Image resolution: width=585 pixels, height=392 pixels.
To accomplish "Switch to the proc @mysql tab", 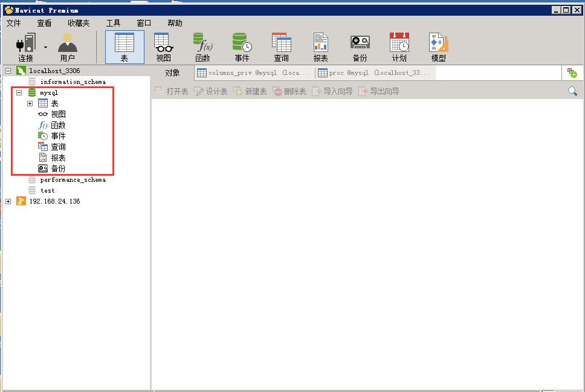I will click(x=375, y=72).
